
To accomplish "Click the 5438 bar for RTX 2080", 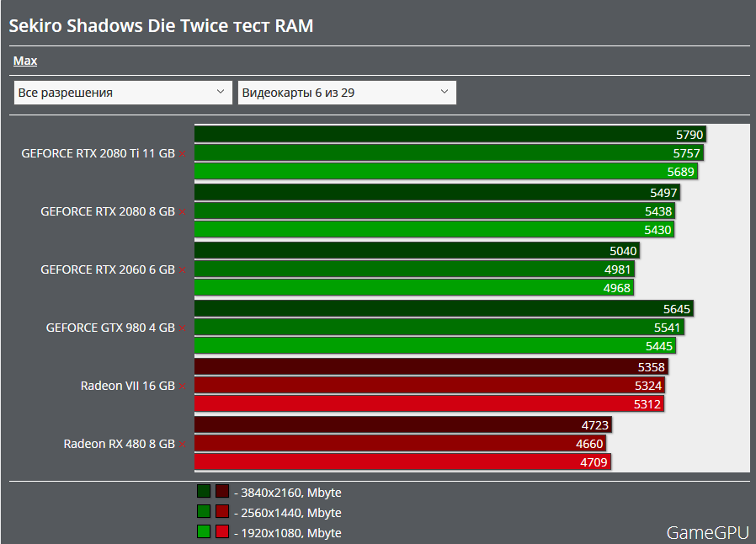I will (435, 211).
